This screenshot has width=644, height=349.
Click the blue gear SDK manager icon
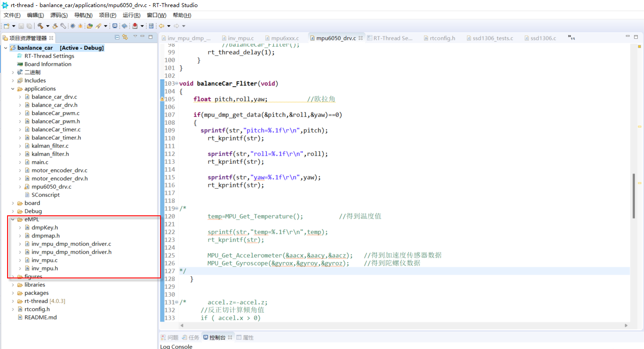click(x=73, y=26)
